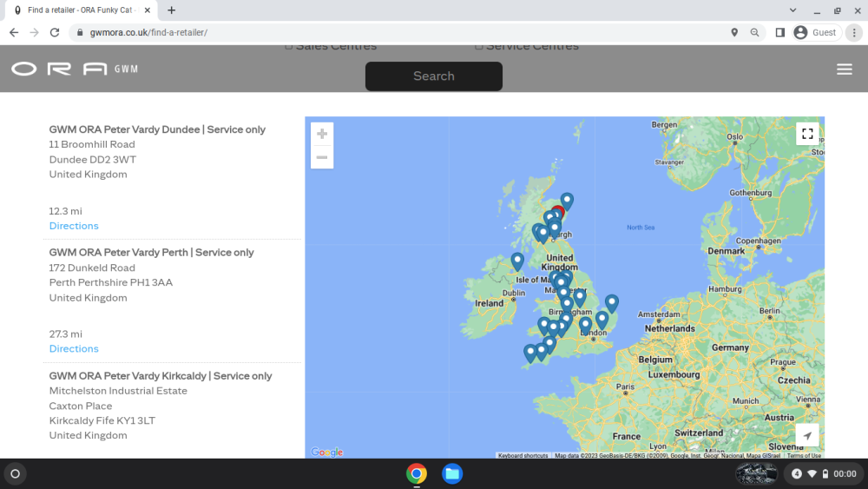
Task: Click the location permission icon in address bar
Action: tap(734, 33)
